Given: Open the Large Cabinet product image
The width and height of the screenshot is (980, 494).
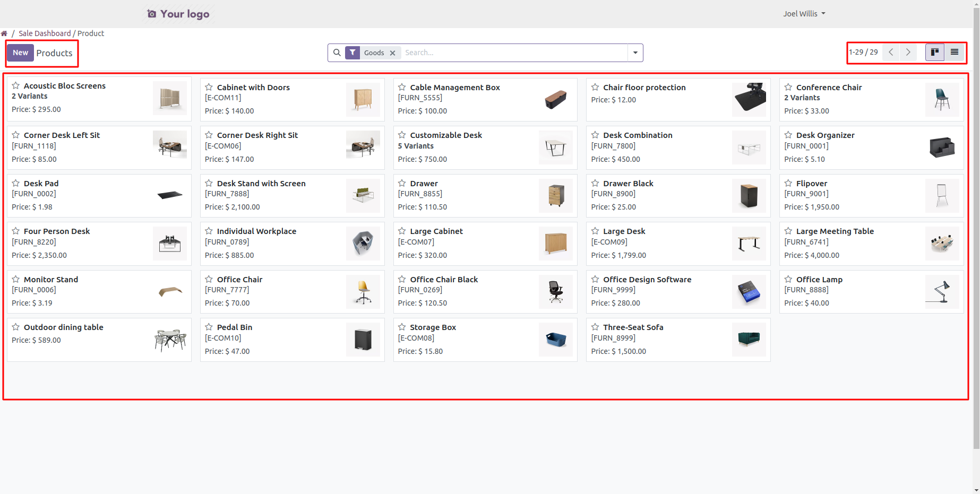Looking at the screenshot, I should point(556,244).
